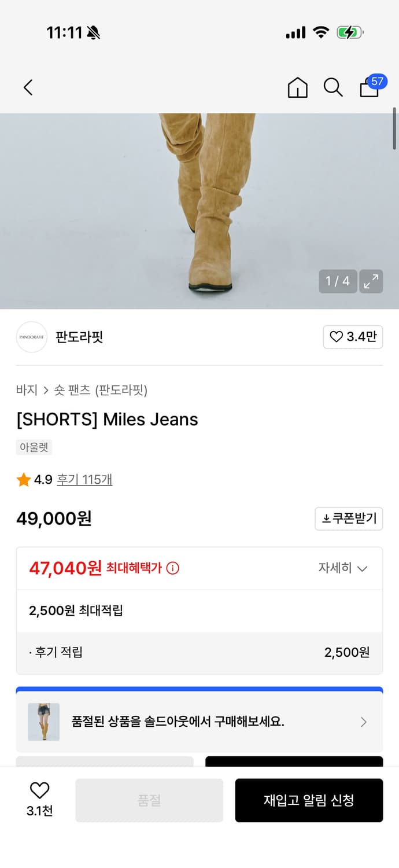Open the search icon
Viewport: 399px width, 868px height.
coord(333,87)
